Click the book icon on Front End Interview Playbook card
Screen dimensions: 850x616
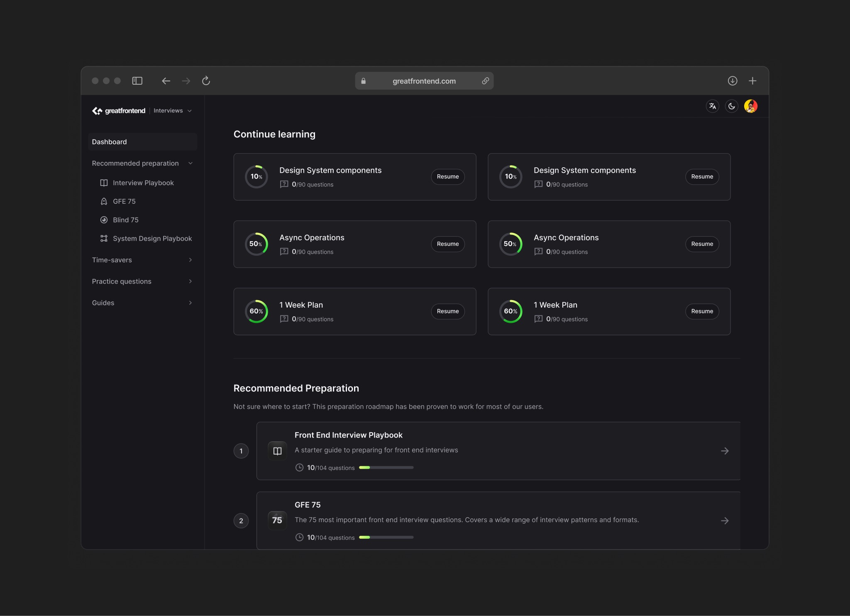tap(277, 451)
